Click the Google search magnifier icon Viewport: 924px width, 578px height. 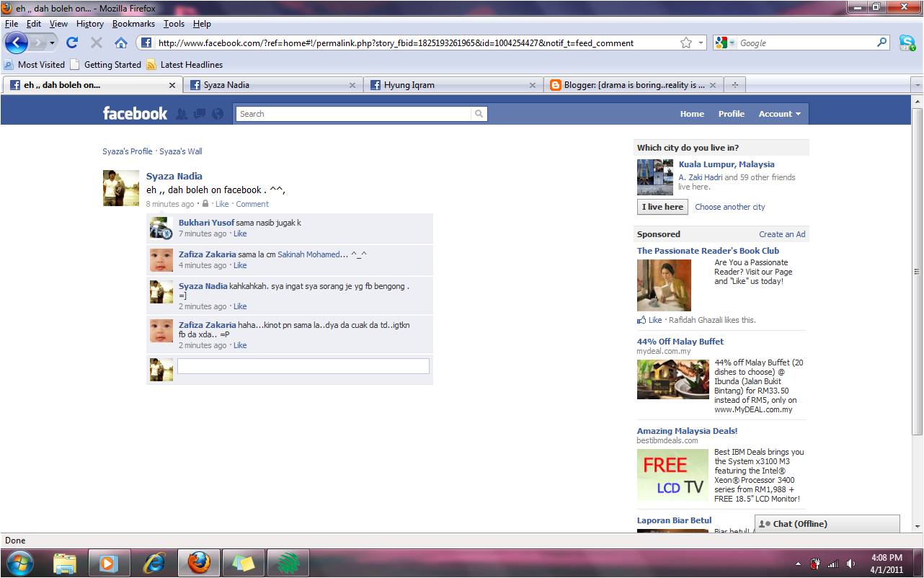[x=882, y=43]
